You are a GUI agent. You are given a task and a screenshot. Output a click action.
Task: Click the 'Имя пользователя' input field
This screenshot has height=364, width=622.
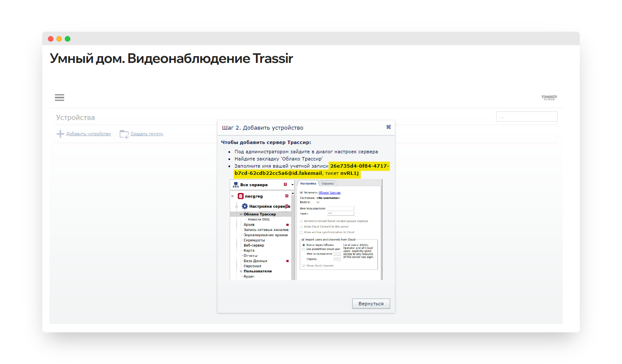click(340, 208)
